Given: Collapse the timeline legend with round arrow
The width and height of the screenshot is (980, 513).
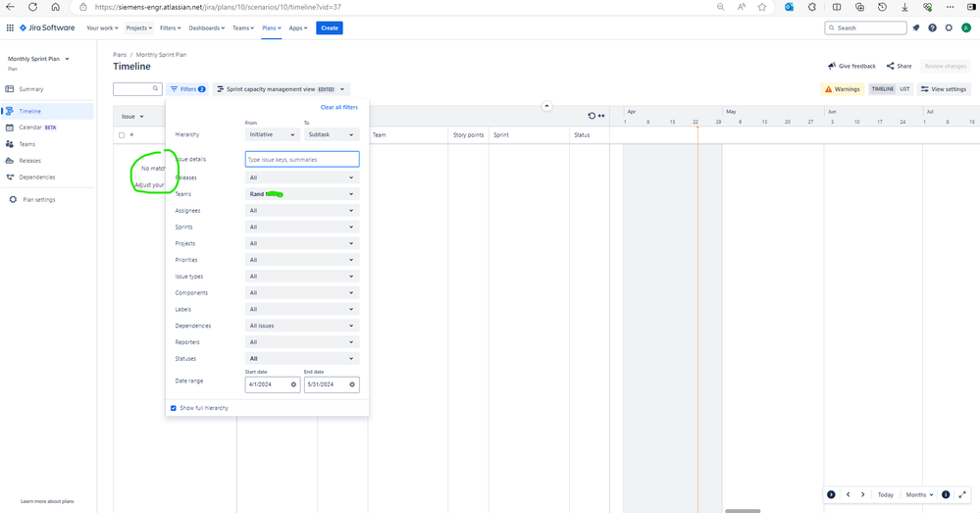Looking at the screenshot, I should 831,494.
